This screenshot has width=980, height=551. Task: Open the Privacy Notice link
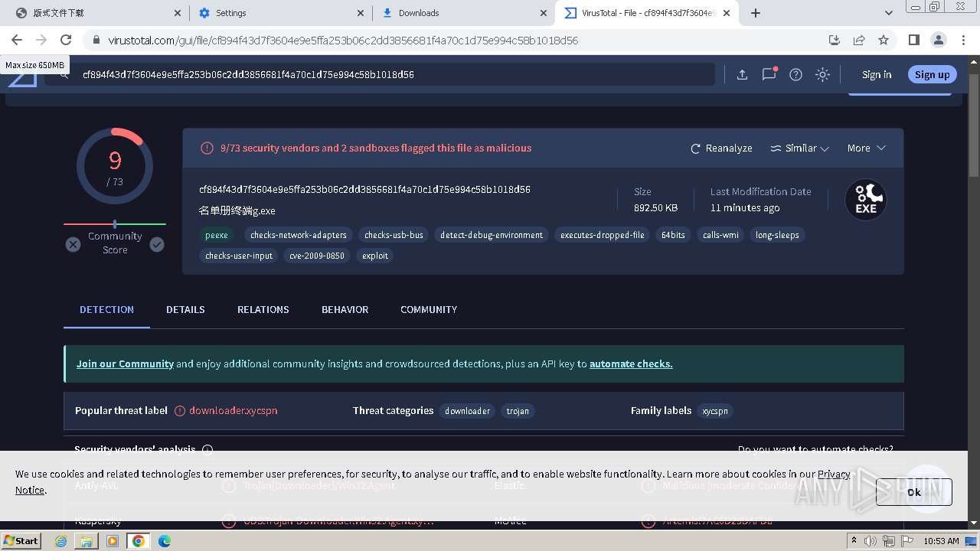coord(834,474)
